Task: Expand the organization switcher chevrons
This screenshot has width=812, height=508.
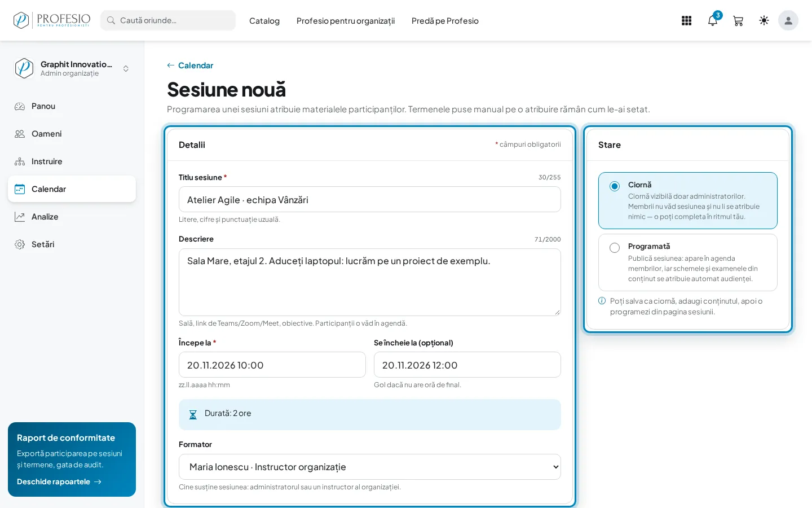Action: [x=126, y=68]
